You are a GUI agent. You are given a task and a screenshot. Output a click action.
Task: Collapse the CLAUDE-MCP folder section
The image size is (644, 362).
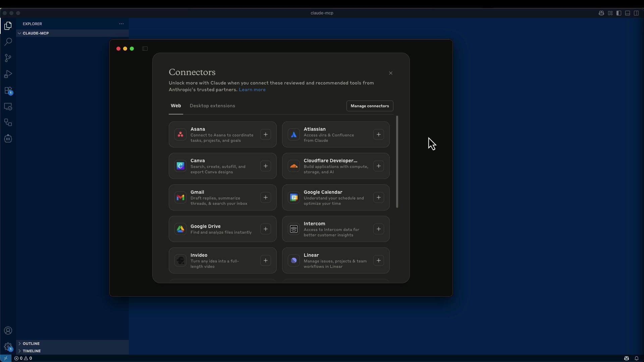72,33
